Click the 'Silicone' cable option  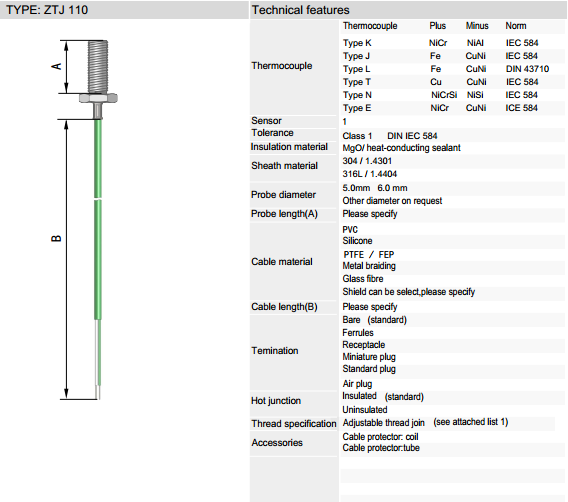[358, 240]
